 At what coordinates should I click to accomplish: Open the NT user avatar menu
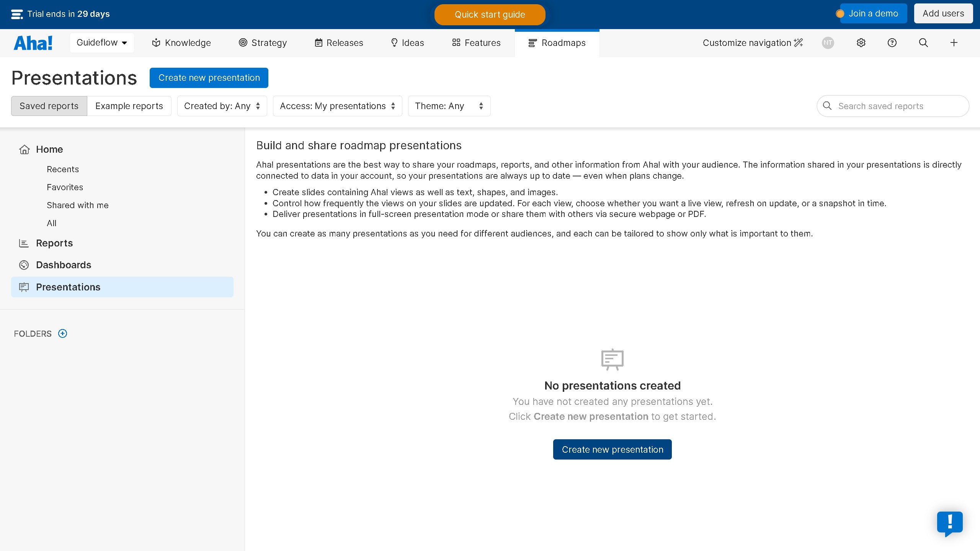(x=828, y=43)
